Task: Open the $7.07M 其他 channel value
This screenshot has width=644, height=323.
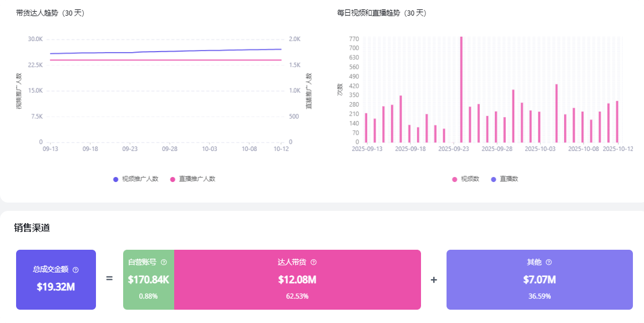Action: pos(539,280)
